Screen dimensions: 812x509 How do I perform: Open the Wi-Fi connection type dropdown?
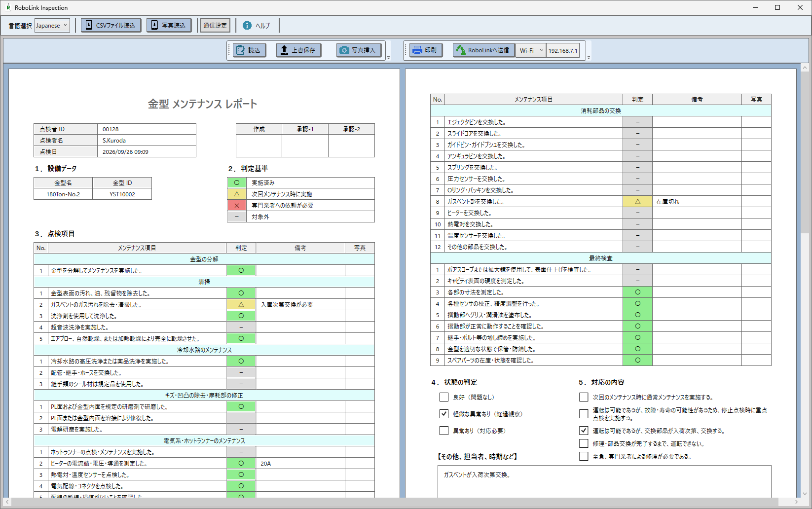point(531,50)
